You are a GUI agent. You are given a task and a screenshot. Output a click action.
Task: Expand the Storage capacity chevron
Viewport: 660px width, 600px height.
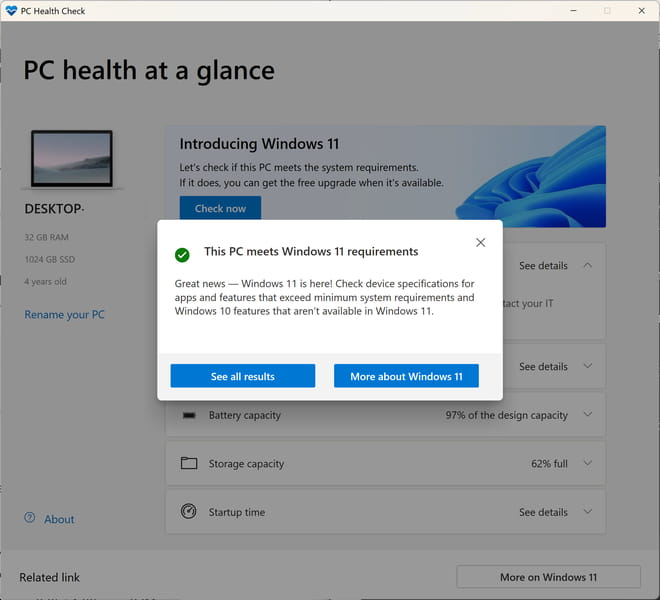(587, 464)
